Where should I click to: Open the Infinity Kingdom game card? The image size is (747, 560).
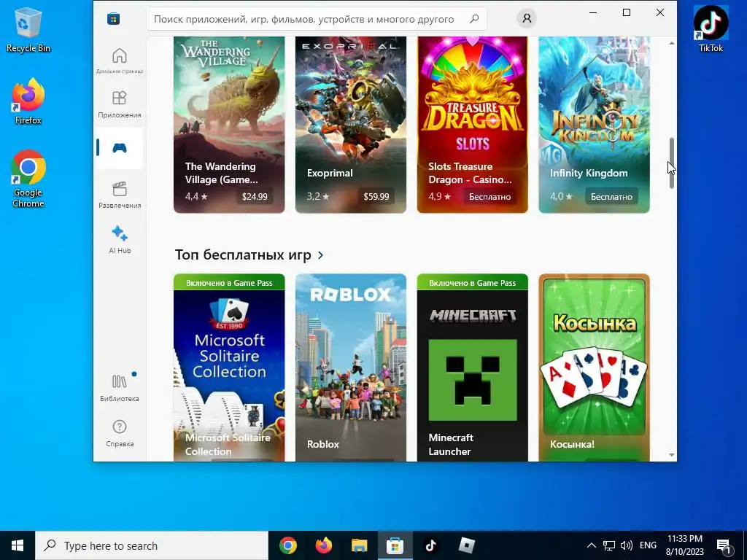[x=594, y=125]
